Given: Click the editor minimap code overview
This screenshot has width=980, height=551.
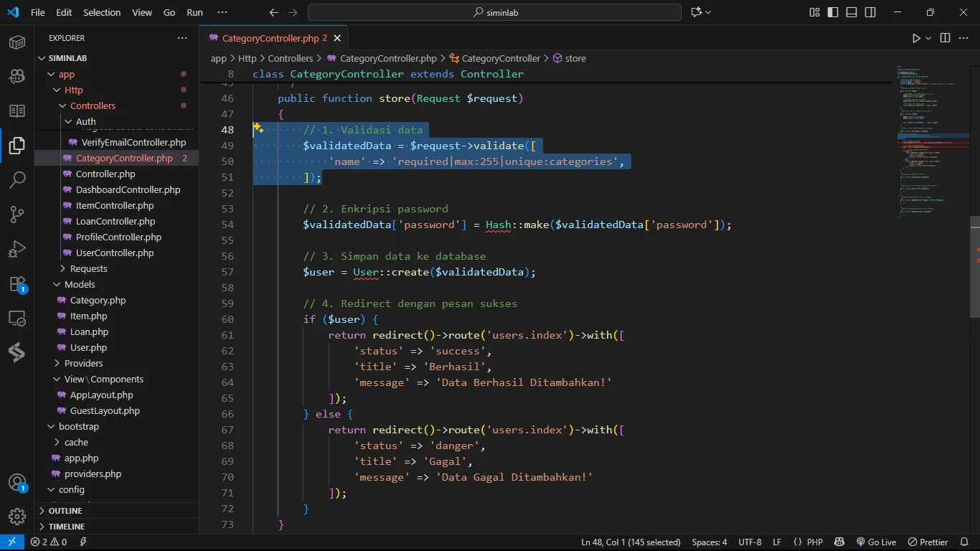Looking at the screenshot, I should [930, 143].
